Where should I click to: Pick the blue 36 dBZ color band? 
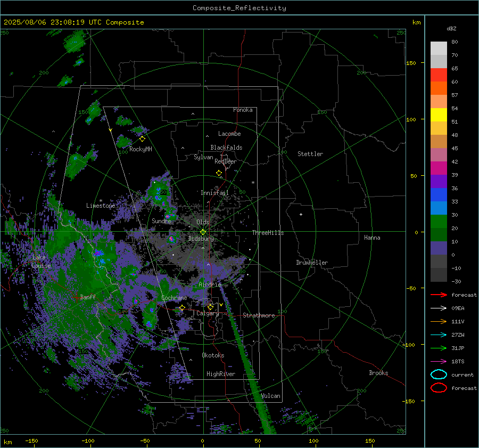coord(439,194)
